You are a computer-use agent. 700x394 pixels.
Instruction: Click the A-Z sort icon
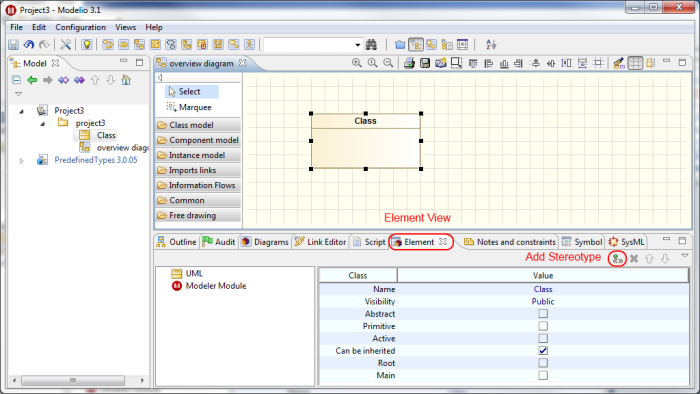coord(491,45)
